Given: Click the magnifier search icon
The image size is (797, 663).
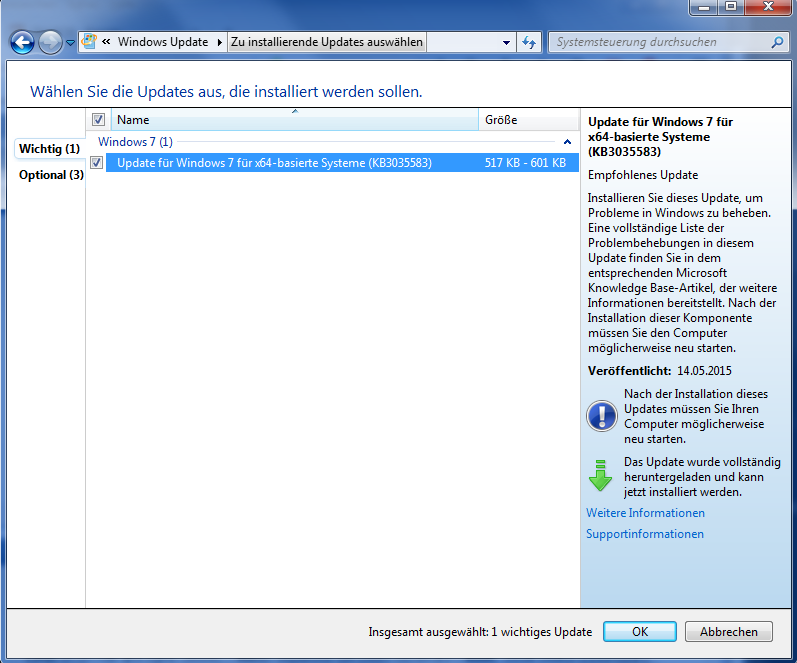Looking at the screenshot, I should pos(777,42).
